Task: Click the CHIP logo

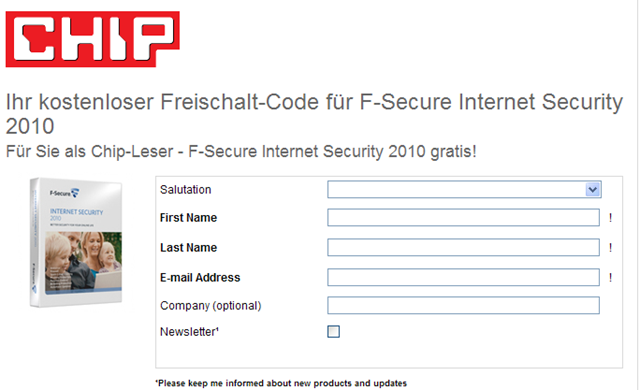Action: [93, 39]
